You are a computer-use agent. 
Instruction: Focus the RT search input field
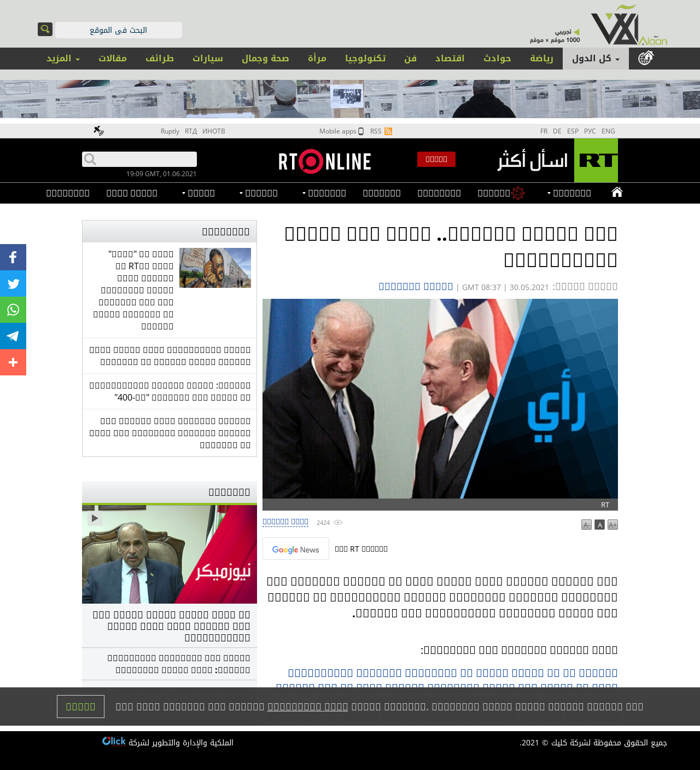(139, 159)
